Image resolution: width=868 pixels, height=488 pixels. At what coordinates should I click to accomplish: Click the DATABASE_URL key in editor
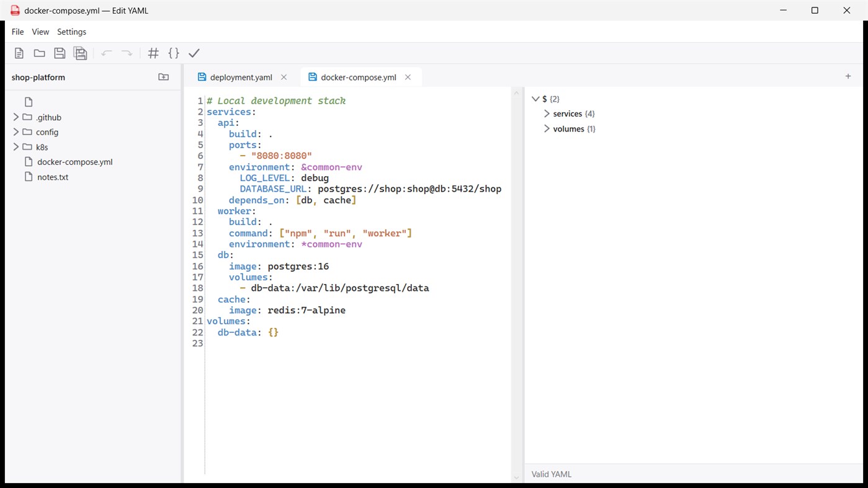pyautogui.click(x=273, y=189)
